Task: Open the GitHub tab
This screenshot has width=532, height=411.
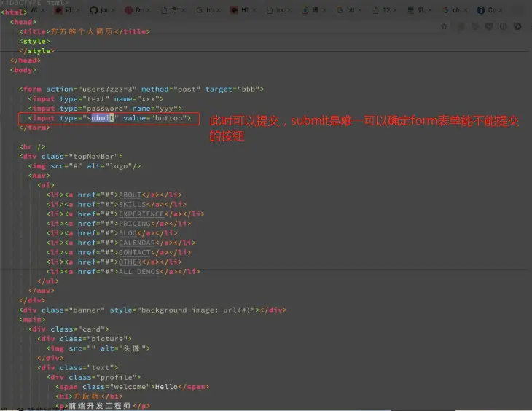Action: [101, 10]
